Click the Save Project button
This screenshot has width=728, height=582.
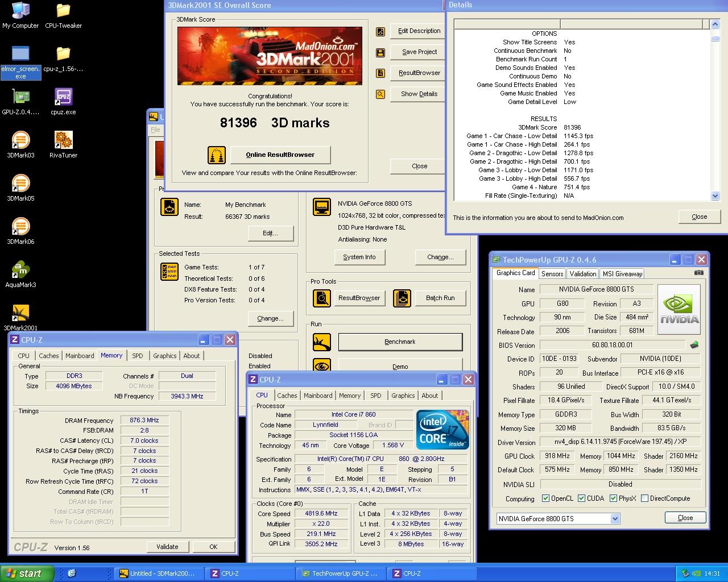click(x=419, y=52)
